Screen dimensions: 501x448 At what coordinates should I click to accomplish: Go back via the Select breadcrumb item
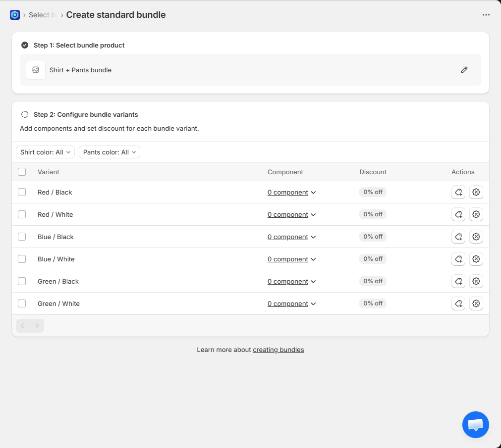coord(39,15)
